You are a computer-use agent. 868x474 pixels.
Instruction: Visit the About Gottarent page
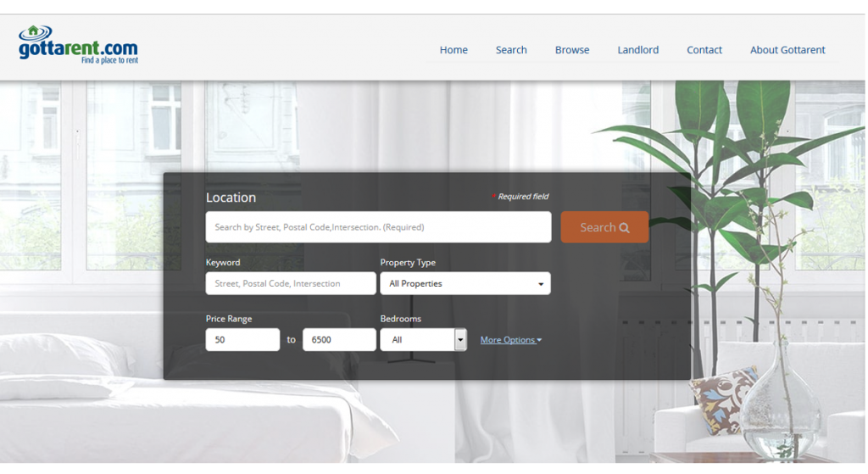tap(787, 50)
